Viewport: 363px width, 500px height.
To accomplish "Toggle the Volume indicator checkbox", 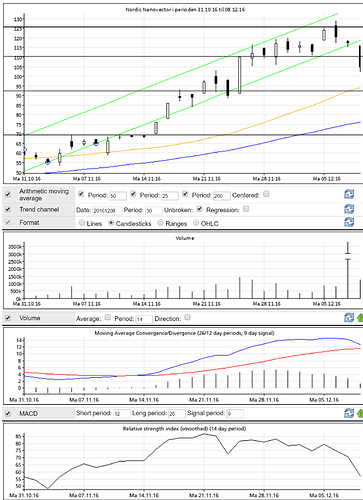I will pos(8,318).
